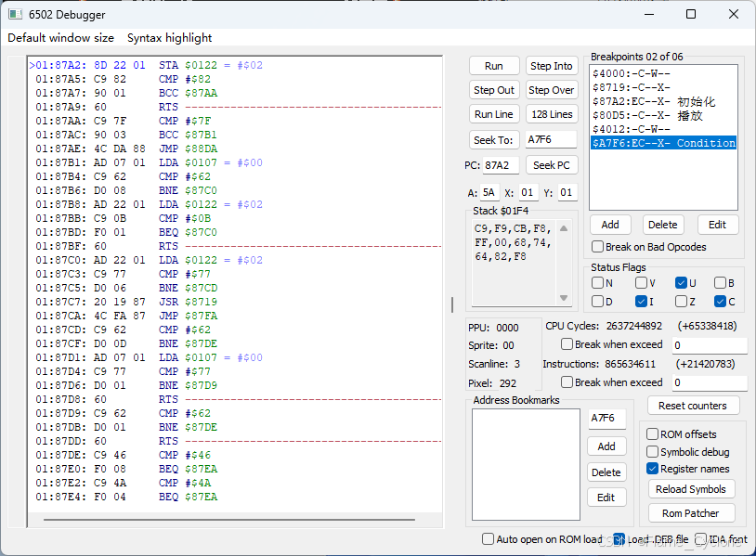Disable Register names option

(x=652, y=469)
